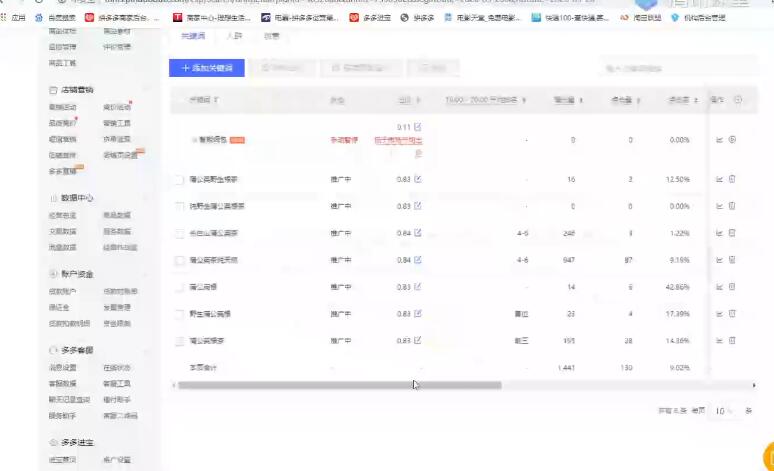
Task: Click trash icon in the 14.36% click-rate row
Action: tap(732, 341)
